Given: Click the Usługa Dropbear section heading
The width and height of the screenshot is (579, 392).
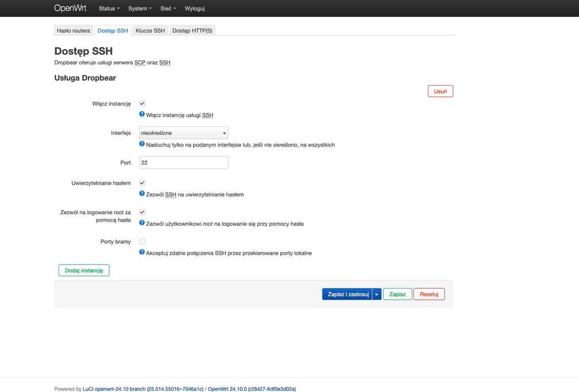Looking at the screenshot, I should tap(85, 78).
